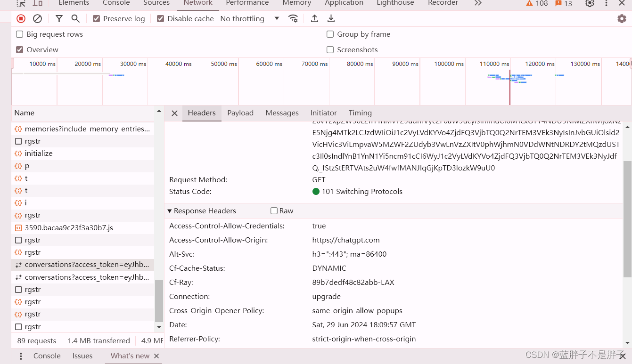Show more DevTools tabs chevron
Image resolution: width=632 pixels, height=364 pixels.
tap(478, 3)
